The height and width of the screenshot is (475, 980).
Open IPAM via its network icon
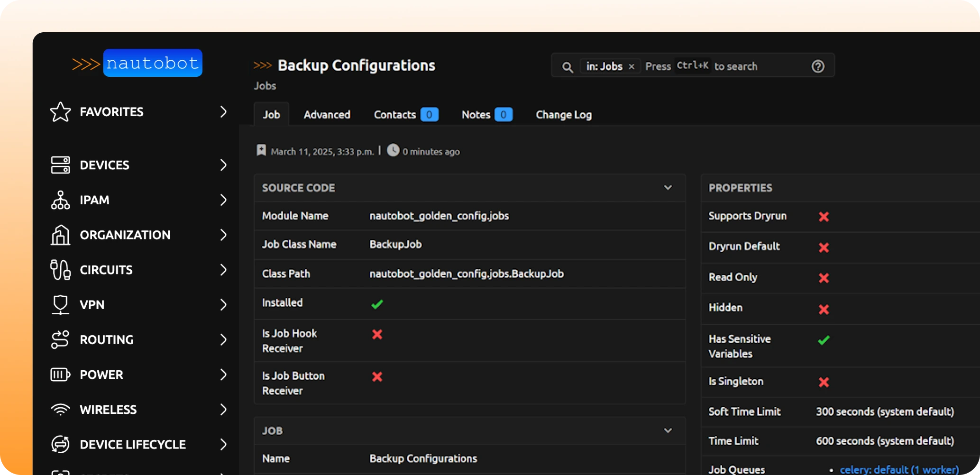coord(60,200)
